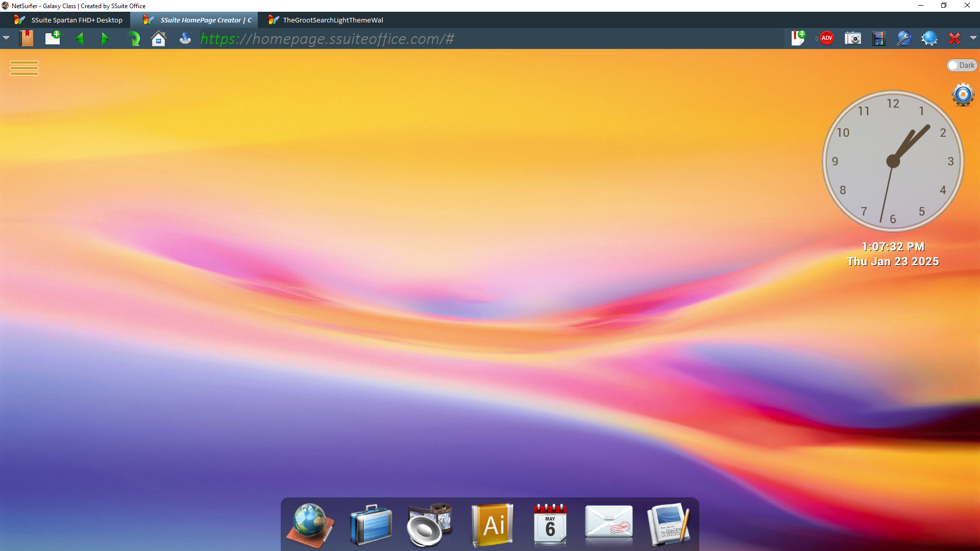The width and height of the screenshot is (980, 551).
Task: Reload page with green refresh arrow
Action: (x=133, y=39)
